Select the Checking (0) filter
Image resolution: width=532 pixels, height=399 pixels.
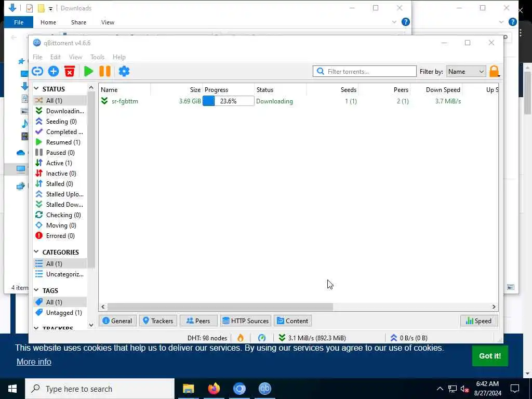click(60, 215)
